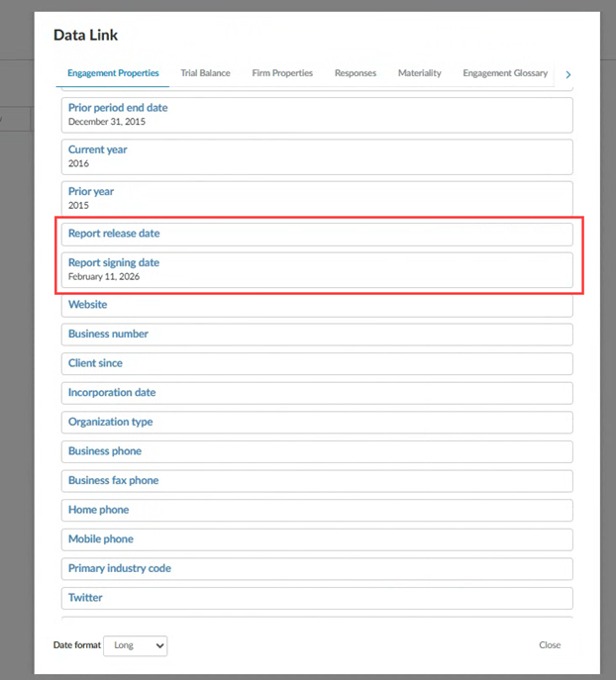Click the Incorporation date property

coord(317,393)
